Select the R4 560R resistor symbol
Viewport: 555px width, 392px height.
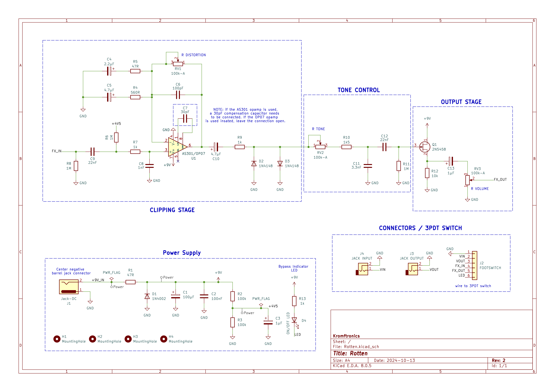tap(135, 97)
